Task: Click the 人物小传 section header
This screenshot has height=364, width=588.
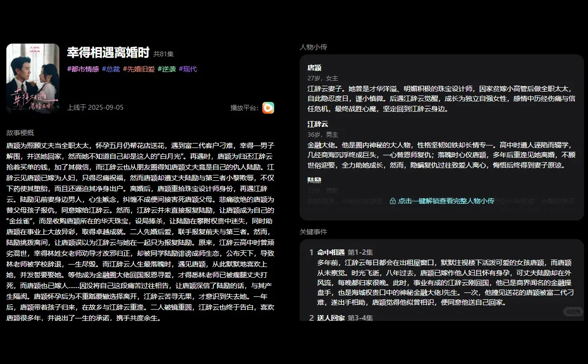Action: click(314, 47)
